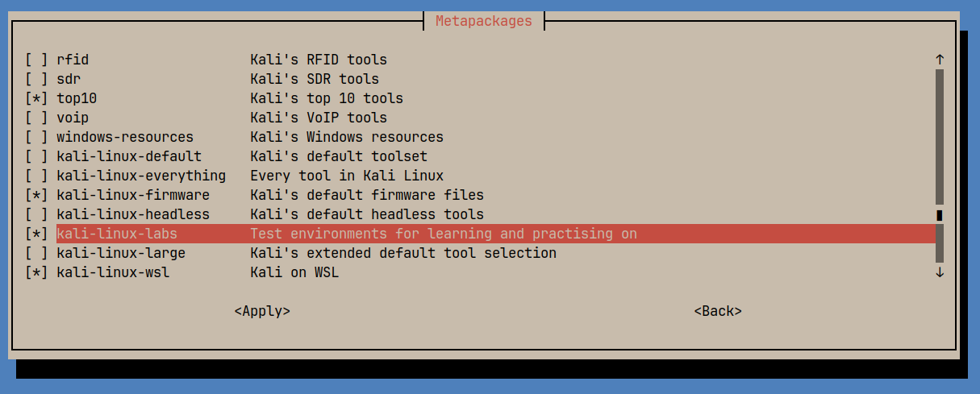Toggle kali-linux-headless checkbox

[36, 214]
